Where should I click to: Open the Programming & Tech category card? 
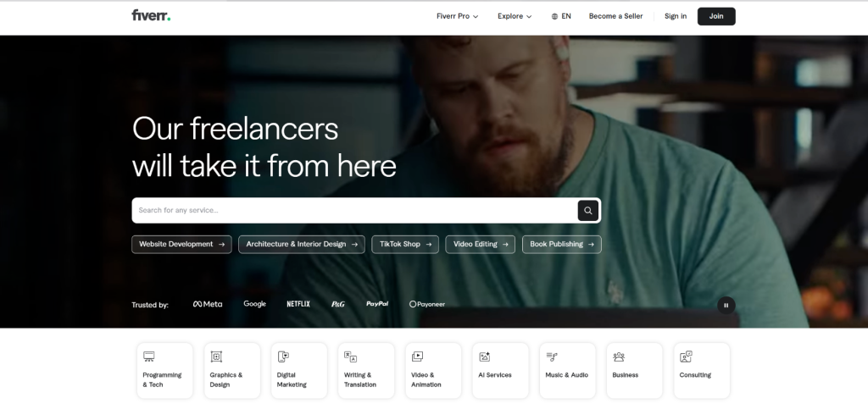(x=165, y=370)
